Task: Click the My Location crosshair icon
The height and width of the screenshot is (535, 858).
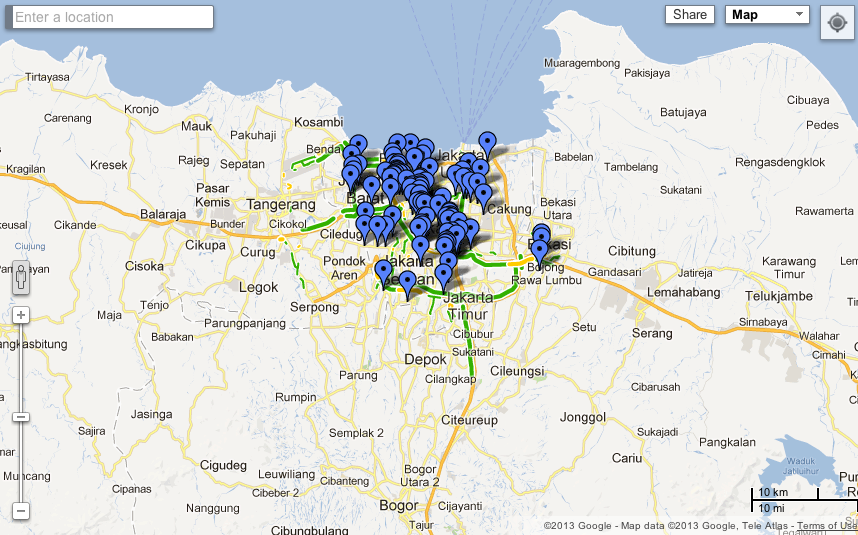Action: [x=835, y=22]
